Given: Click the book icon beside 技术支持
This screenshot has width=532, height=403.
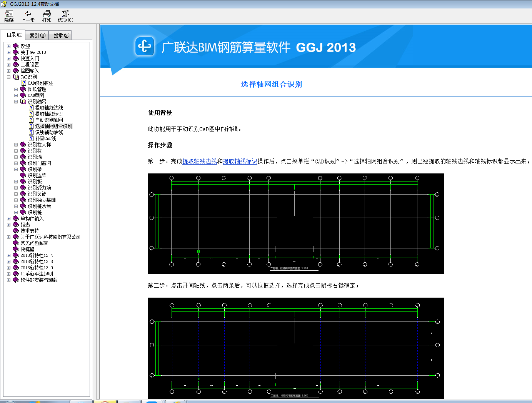Looking at the screenshot, I should pyautogui.click(x=16, y=231).
